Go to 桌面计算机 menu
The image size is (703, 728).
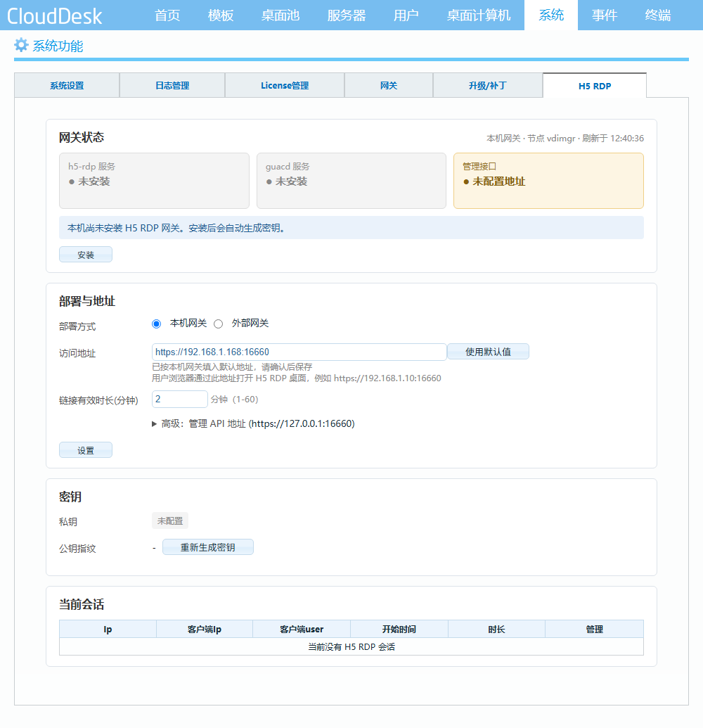pyautogui.click(x=479, y=15)
